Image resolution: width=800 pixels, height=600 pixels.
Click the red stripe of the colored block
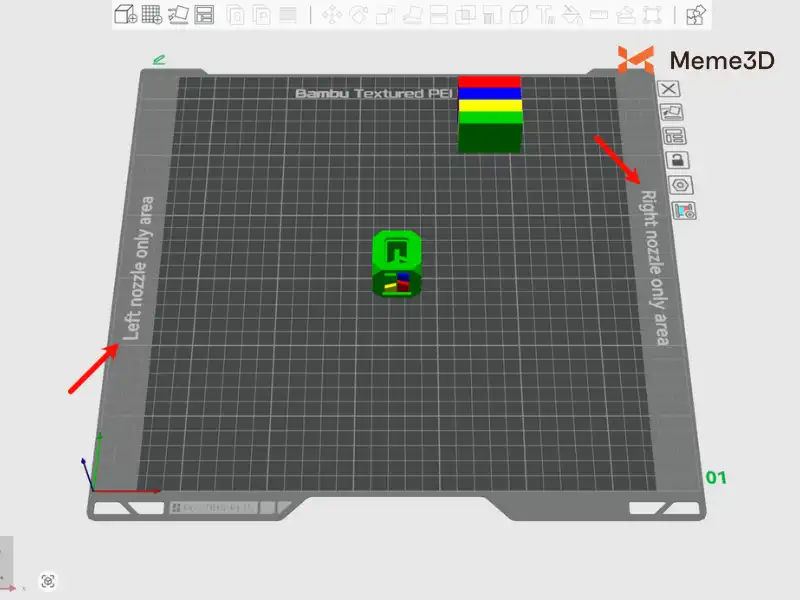point(489,81)
